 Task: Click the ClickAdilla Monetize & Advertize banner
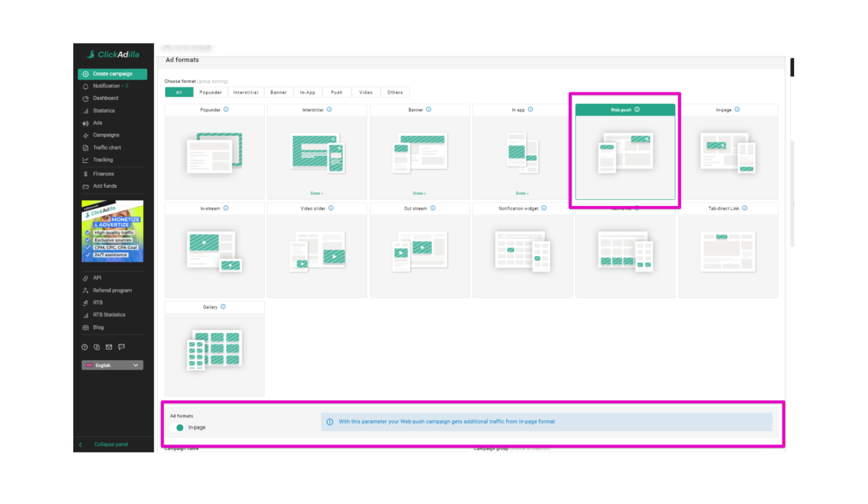click(x=112, y=231)
